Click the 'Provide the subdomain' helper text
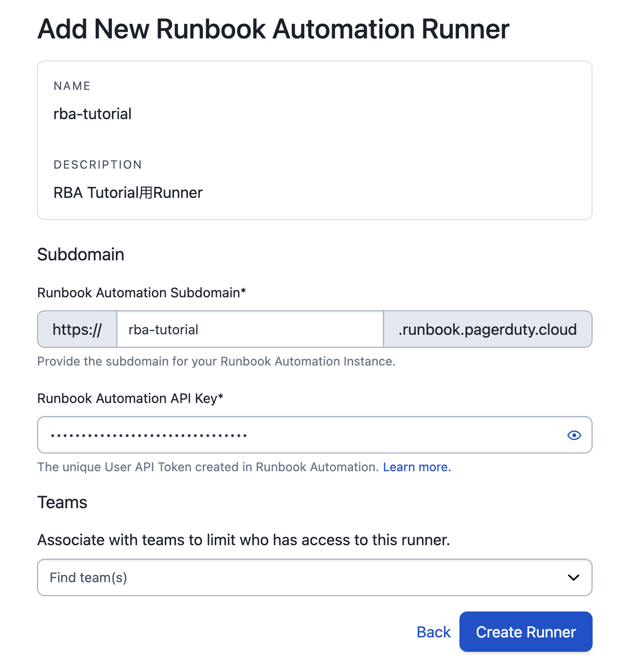 (216, 361)
